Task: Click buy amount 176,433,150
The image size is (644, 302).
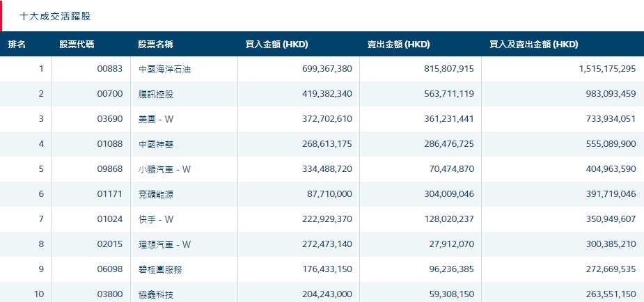Action: (x=326, y=269)
